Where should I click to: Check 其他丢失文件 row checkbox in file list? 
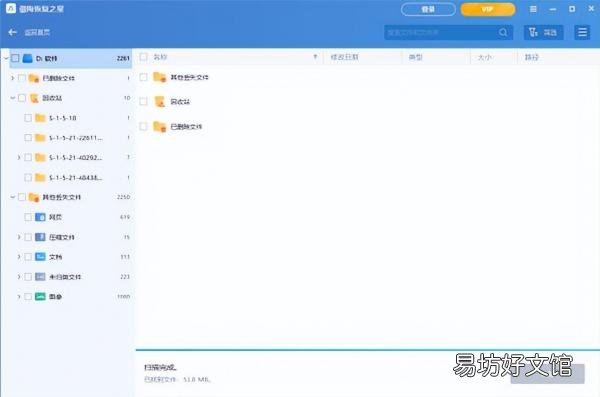coord(143,77)
